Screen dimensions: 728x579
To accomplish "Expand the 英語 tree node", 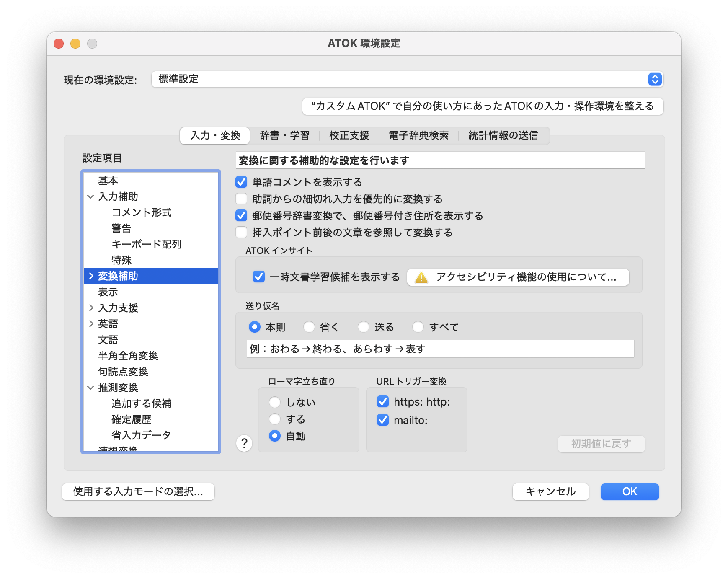I will (x=91, y=323).
